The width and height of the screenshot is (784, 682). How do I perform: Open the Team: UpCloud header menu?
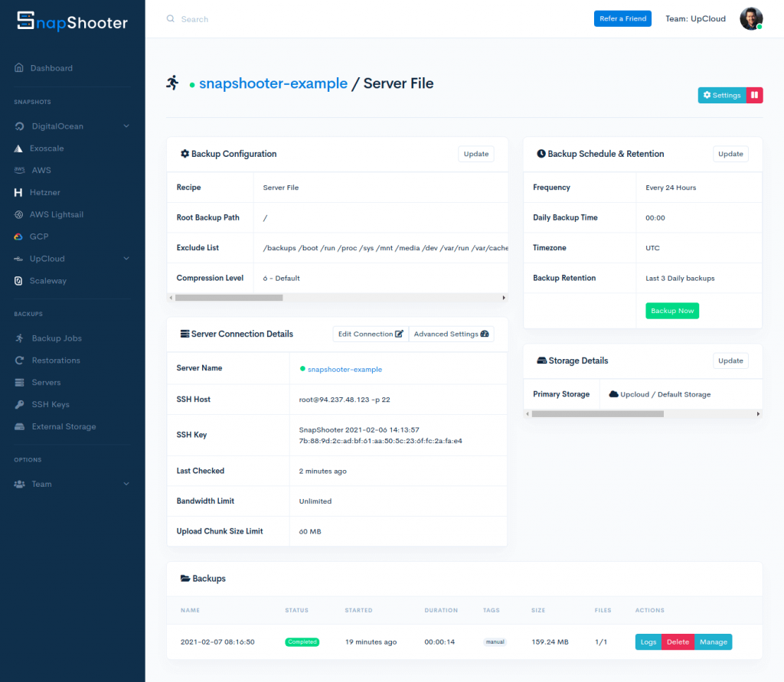[x=695, y=18]
